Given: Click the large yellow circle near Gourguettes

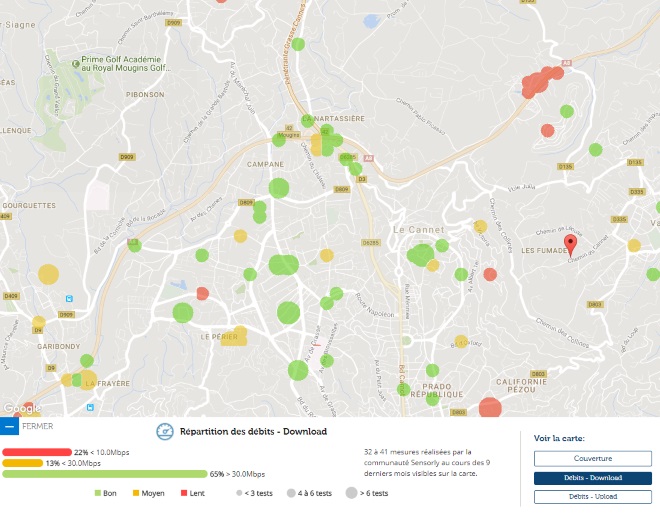Looking at the screenshot, I should click(49, 273).
